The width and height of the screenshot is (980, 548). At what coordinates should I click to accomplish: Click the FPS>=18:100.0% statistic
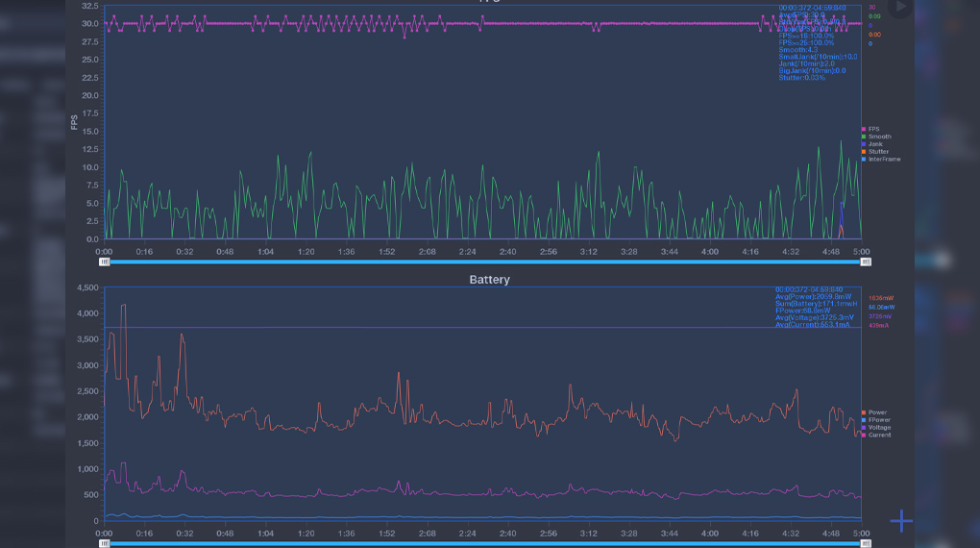coord(806,36)
